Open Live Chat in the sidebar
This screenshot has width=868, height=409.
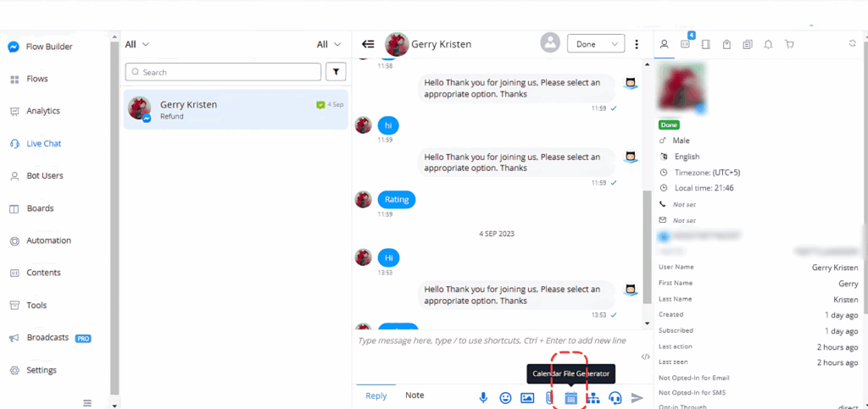point(44,144)
